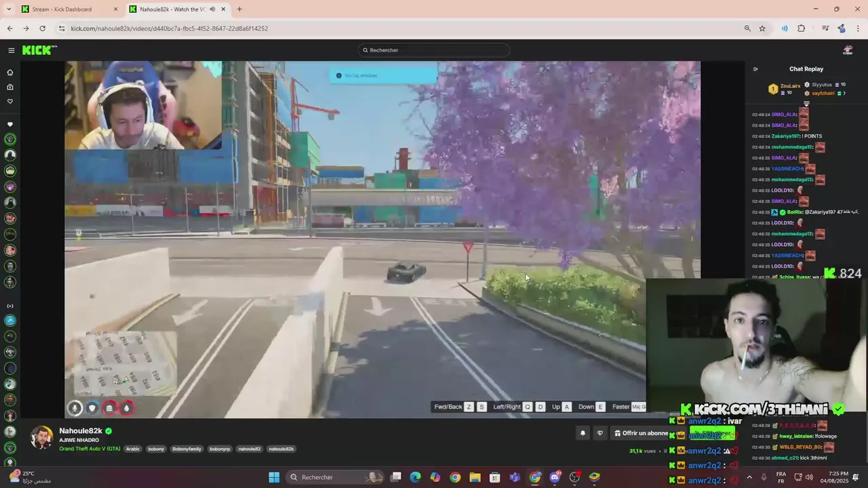
Task: Toggle follow heart button for Nahoule82k
Action: [x=599, y=433]
